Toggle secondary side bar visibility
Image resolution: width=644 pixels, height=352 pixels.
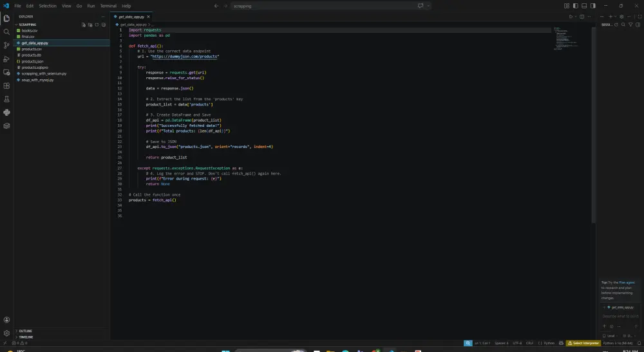click(593, 6)
